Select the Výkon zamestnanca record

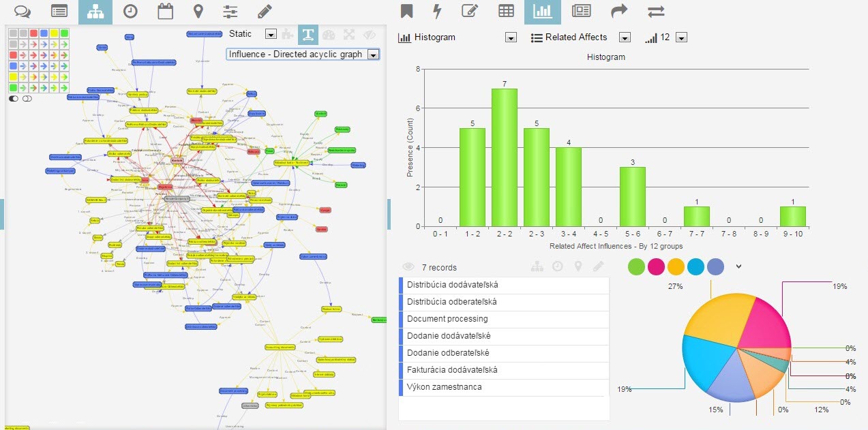coord(444,387)
